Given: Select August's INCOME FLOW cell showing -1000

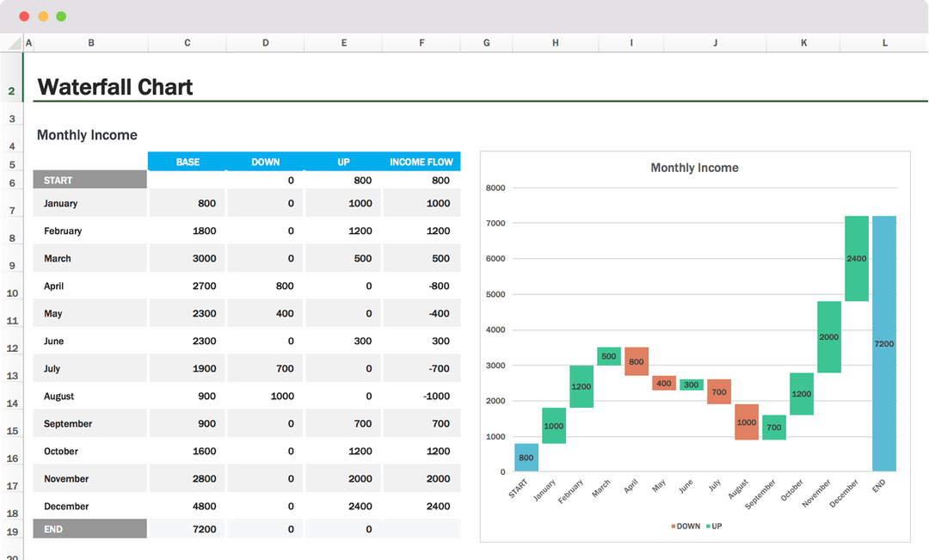Looking at the screenshot, I should click(421, 397).
